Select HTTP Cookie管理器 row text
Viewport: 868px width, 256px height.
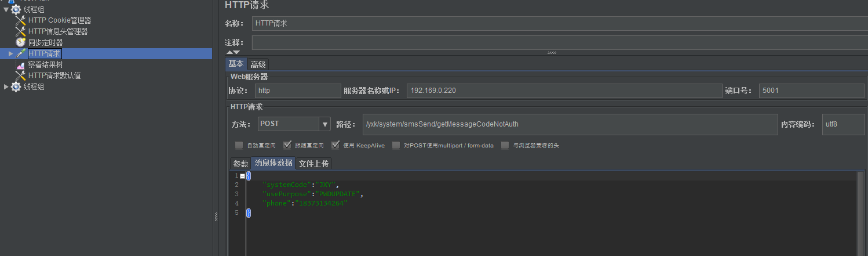point(60,21)
